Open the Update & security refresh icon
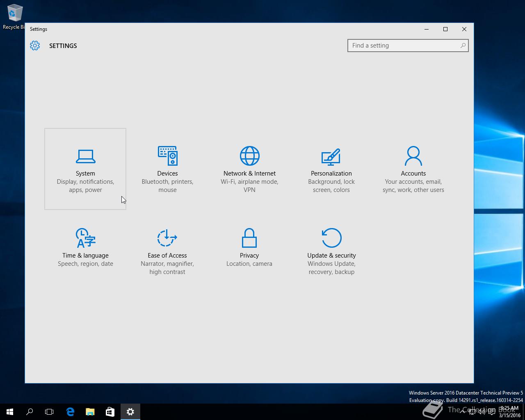Screen dimensions: 525x420 tap(331, 238)
